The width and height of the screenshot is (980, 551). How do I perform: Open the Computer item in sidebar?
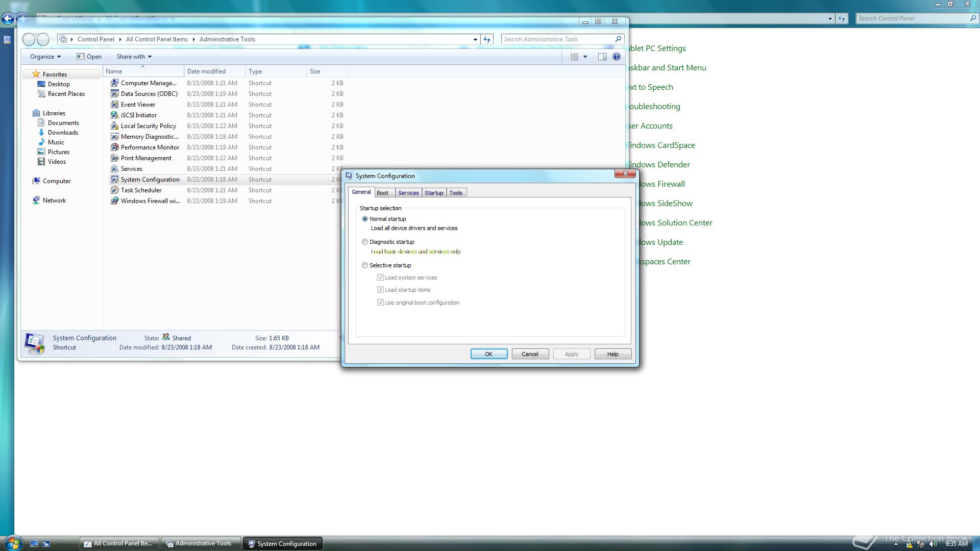click(x=51, y=181)
